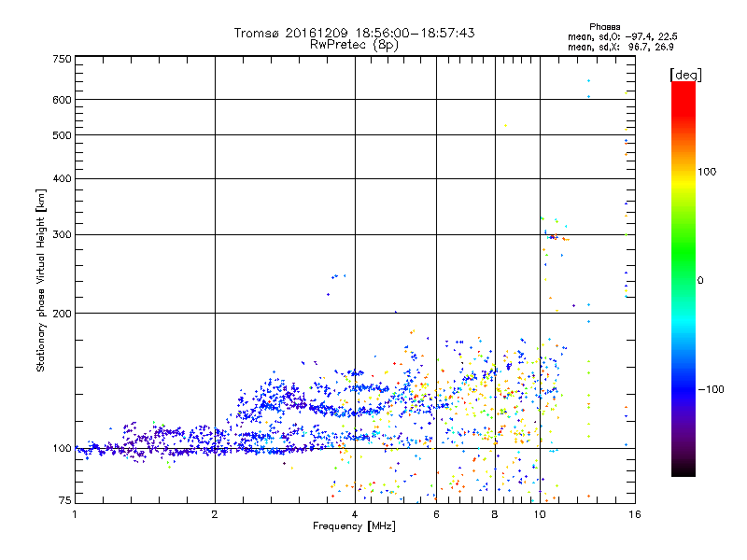
Task: Click the 'Frequency [MHz]' axis title
Action: (354, 526)
